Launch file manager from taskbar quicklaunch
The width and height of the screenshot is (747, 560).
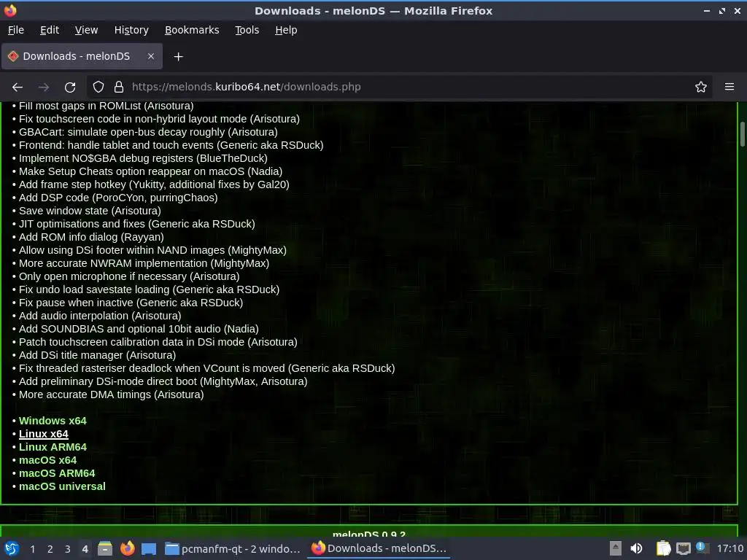coord(105,548)
